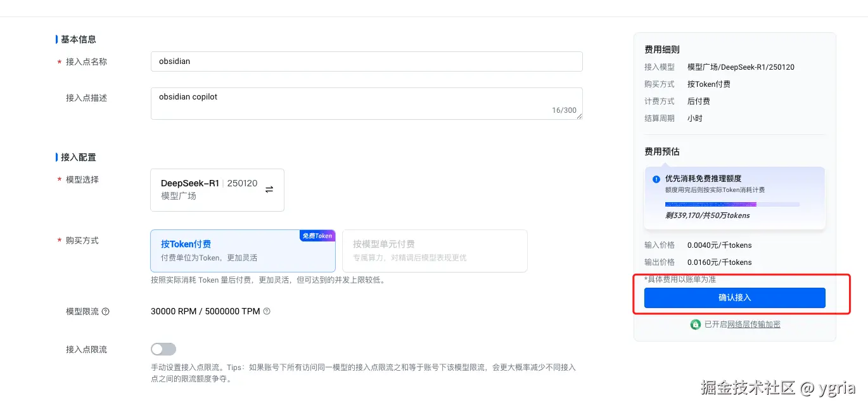The height and width of the screenshot is (410, 868).
Task: Click blue info icon in 费用预估 card
Action: click(x=656, y=179)
